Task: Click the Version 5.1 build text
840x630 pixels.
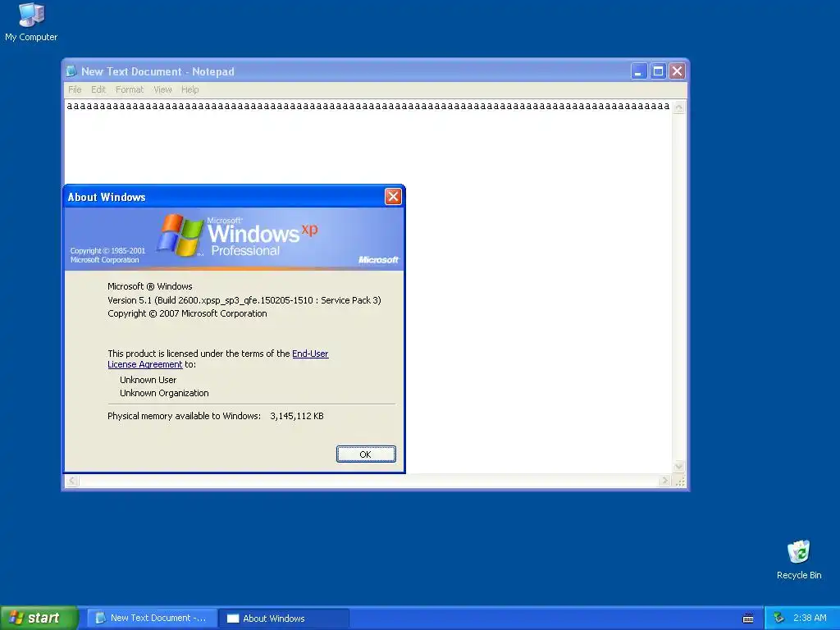Action: (244, 300)
